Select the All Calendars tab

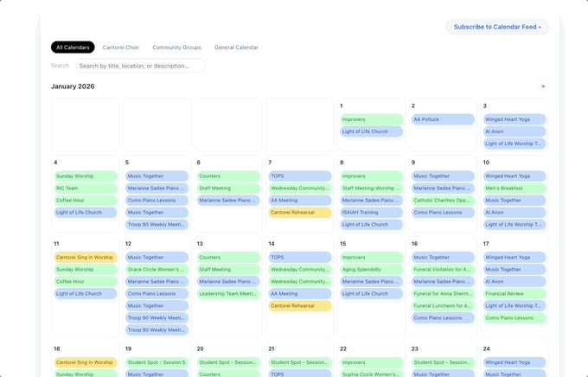pos(73,48)
